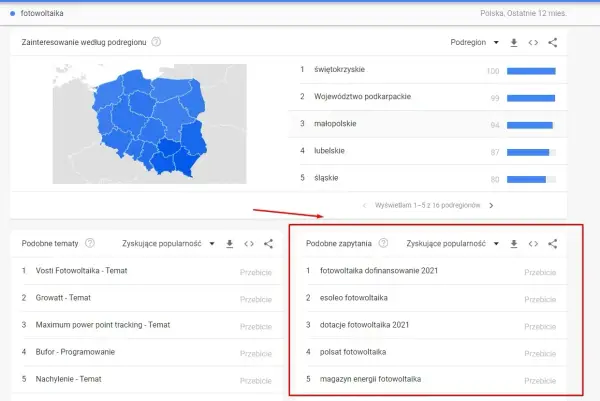Image resolution: width=600 pixels, height=401 pixels.
Task: Share the subregion interest card
Action: tap(553, 42)
